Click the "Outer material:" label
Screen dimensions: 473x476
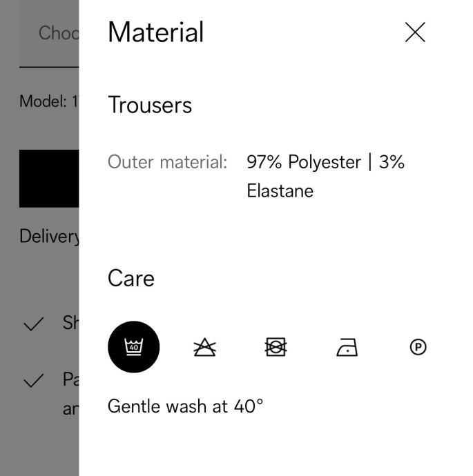[x=167, y=162]
